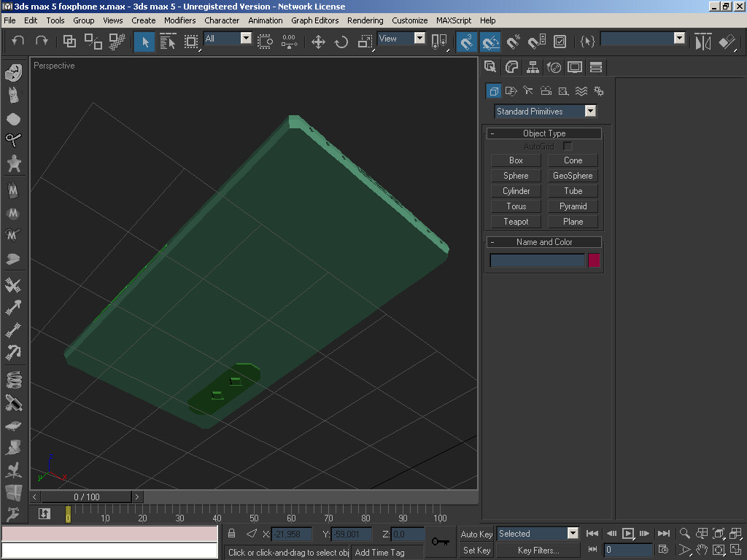Open the Standard Primitives dropdown
This screenshot has width=747, height=560.
pos(591,111)
